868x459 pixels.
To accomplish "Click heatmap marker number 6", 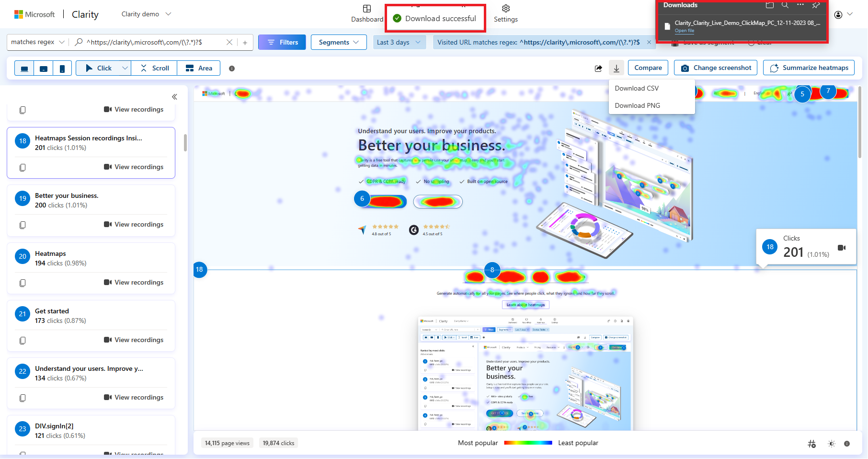I will [x=362, y=199].
